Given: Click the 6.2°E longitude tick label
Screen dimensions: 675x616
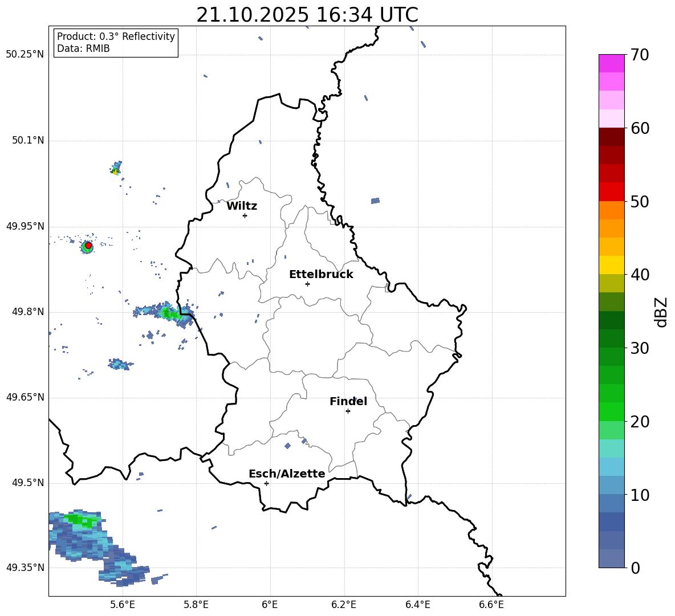Looking at the screenshot, I should (x=344, y=605).
